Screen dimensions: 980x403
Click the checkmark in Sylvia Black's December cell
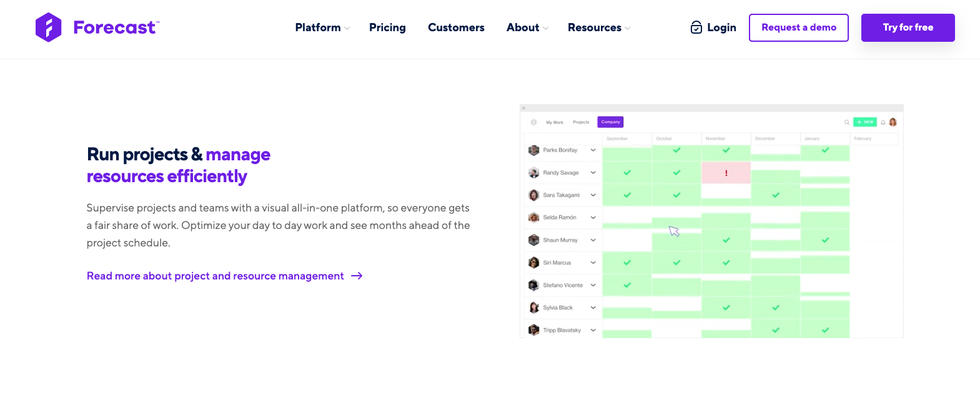coord(776,308)
